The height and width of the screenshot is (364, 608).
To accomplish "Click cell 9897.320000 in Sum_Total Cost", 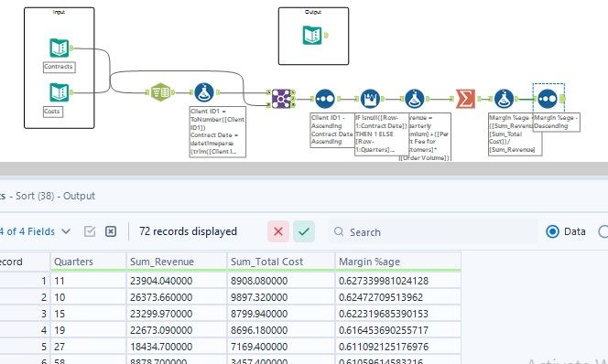I will 281,297.
